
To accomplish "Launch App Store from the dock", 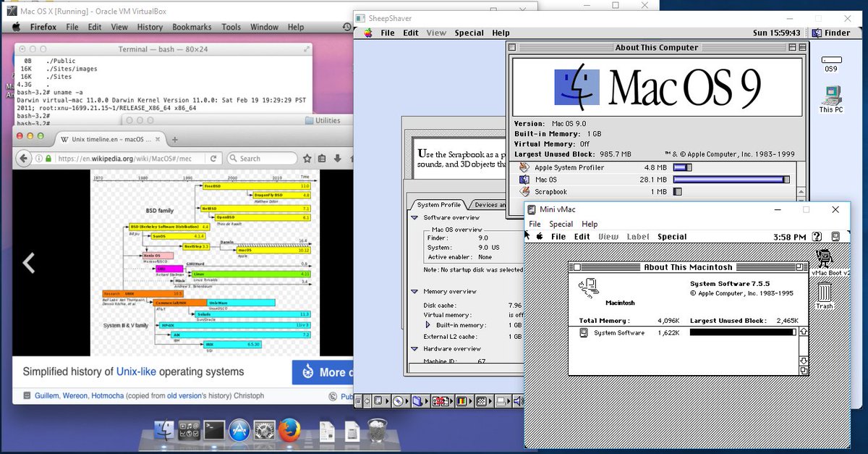I will pos(239,432).
